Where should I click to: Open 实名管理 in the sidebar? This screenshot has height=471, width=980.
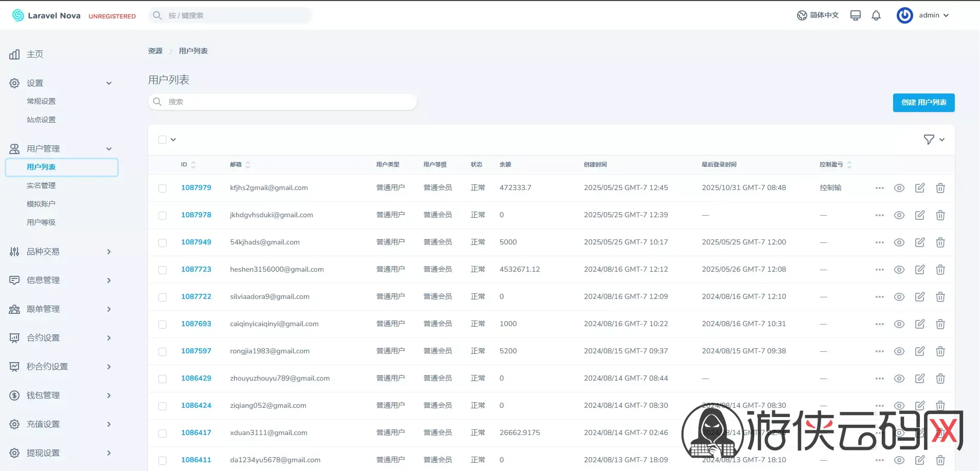tap(41, 185)
